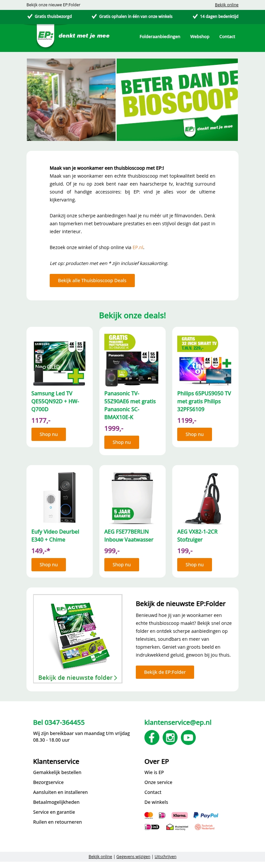265x868 pixels.
Task: Open the YouTube social icon
Action: 188,737
